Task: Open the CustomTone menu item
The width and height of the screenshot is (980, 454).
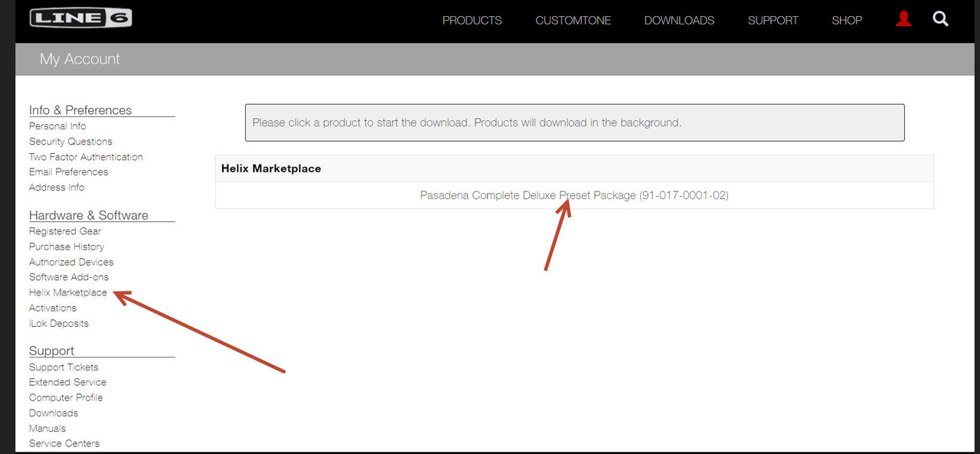Action: [x=573, y=21]
